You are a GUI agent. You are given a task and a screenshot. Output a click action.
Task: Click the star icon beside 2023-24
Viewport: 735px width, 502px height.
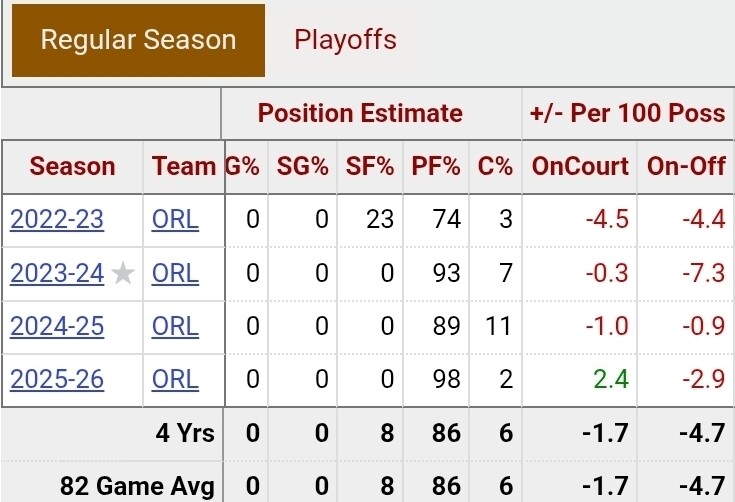click(x=122, y=273)
